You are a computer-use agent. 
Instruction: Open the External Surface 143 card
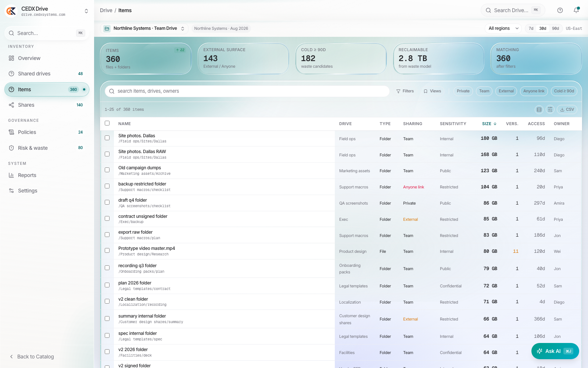(x=243, y=59)
